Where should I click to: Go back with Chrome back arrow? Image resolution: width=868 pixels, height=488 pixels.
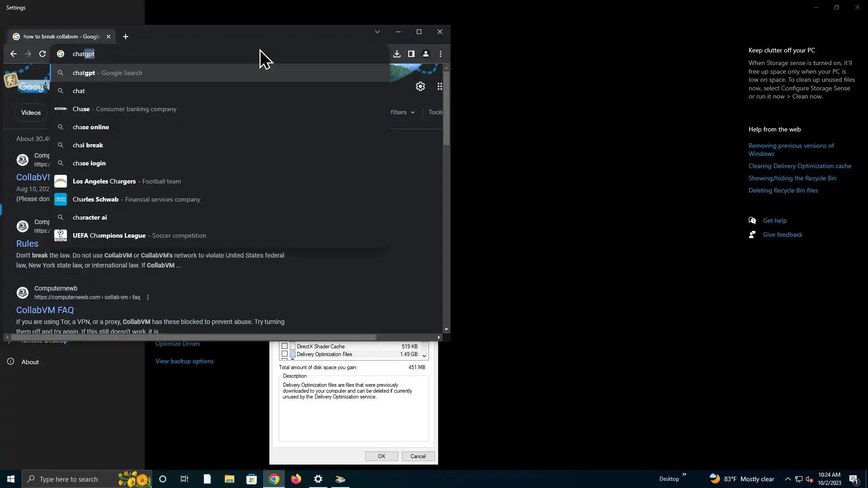14,54
